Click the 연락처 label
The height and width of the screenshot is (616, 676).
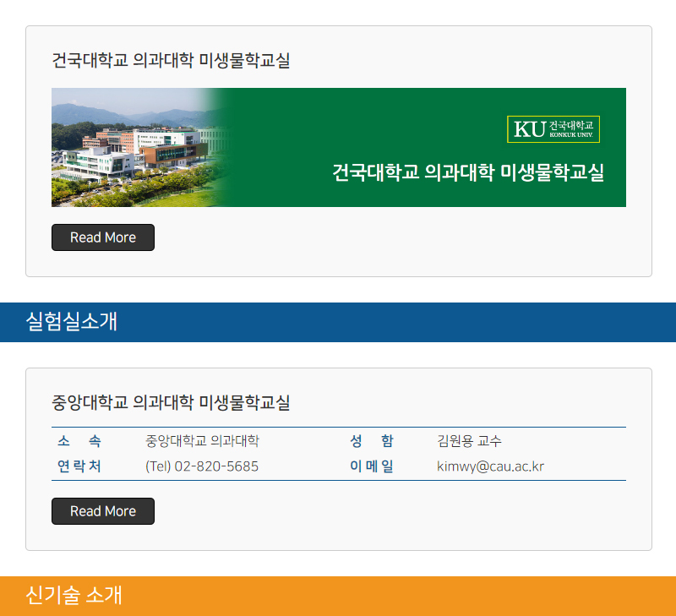coord(79,466)
